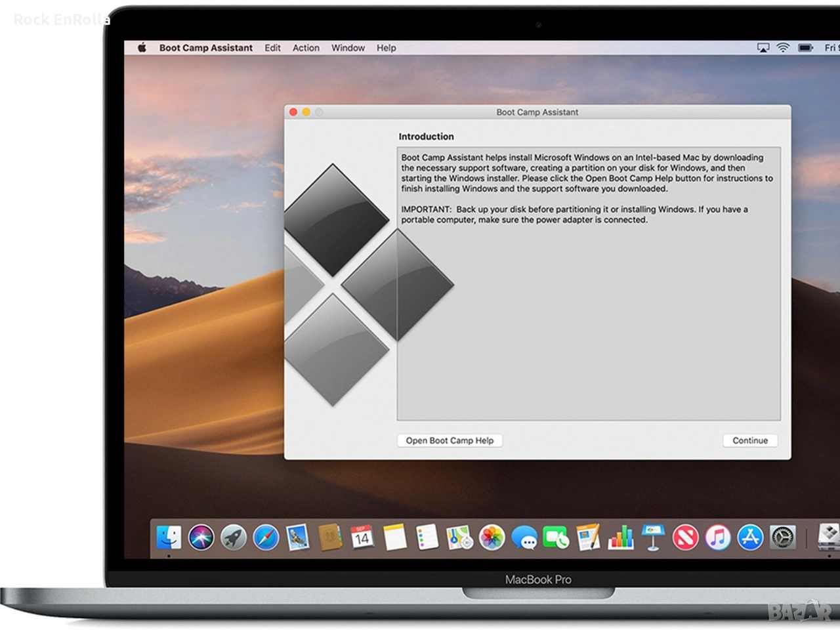Open Messages from the Dock
840x630 pixels.
(524, 537)
